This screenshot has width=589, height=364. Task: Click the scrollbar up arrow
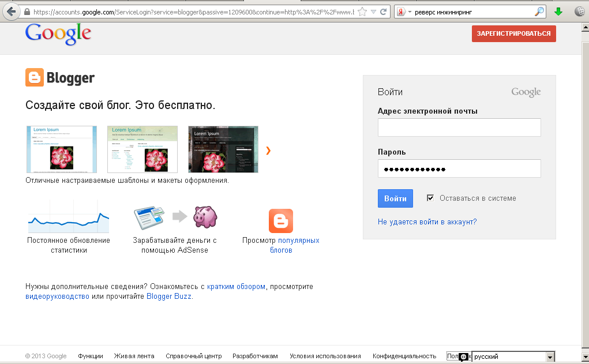(585, 28)
